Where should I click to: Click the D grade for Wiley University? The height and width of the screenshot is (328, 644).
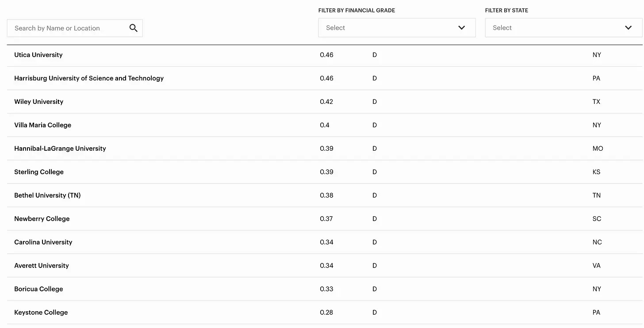pos(375,102)
